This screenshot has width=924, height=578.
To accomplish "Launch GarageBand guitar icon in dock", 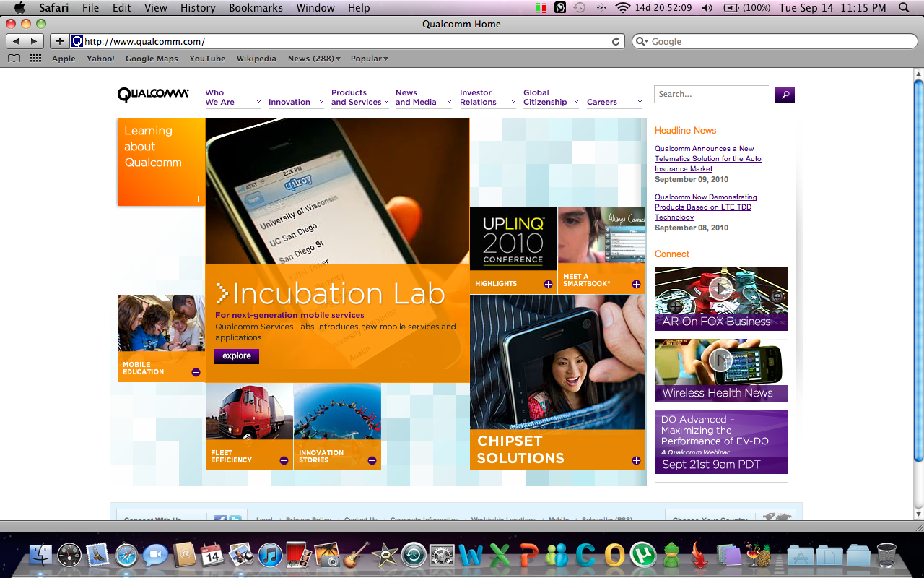I will [355, 555].
